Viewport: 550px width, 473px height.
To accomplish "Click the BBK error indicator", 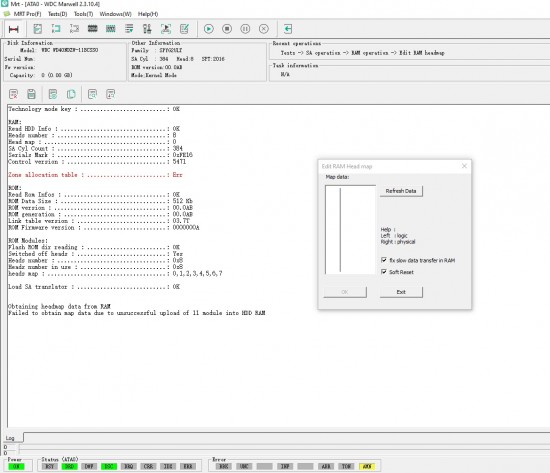I will coord(223,466).
